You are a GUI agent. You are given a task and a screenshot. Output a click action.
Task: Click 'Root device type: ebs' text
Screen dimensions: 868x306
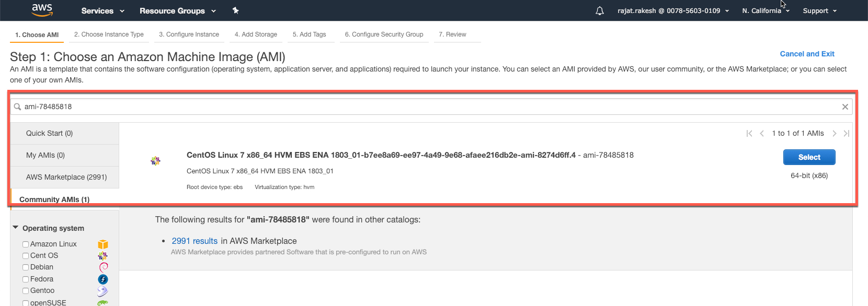coord(214,187)
